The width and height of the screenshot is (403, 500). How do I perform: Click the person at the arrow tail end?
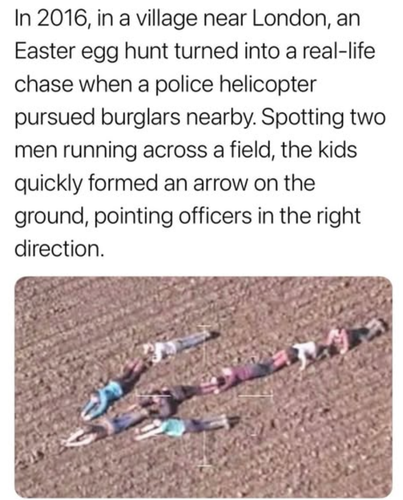click(360, 333)
